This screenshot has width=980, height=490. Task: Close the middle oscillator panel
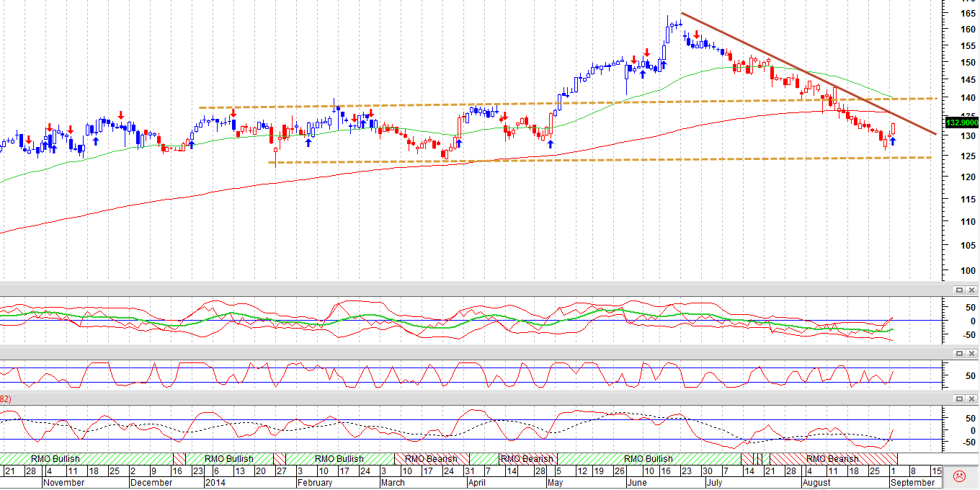tap(971, 353)
